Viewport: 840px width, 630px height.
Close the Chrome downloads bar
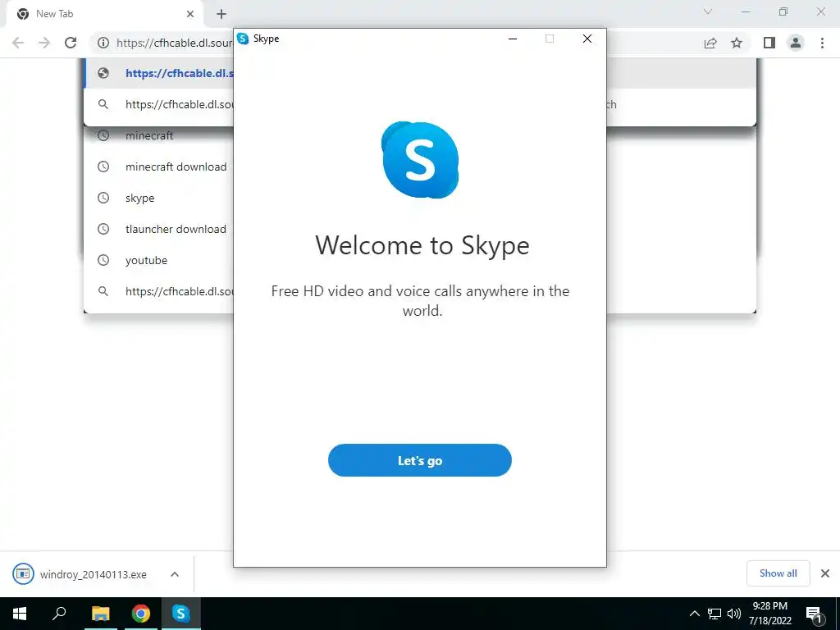825,573
